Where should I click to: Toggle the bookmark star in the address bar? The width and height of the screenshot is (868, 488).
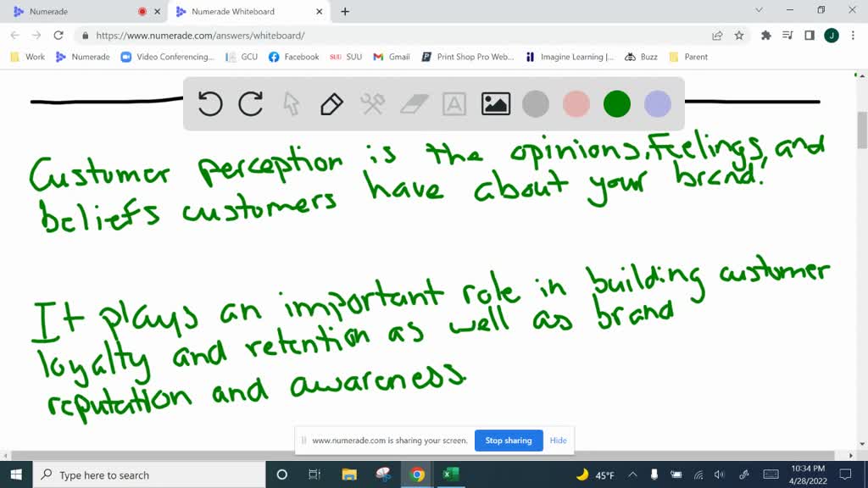[x=739, y=37]
